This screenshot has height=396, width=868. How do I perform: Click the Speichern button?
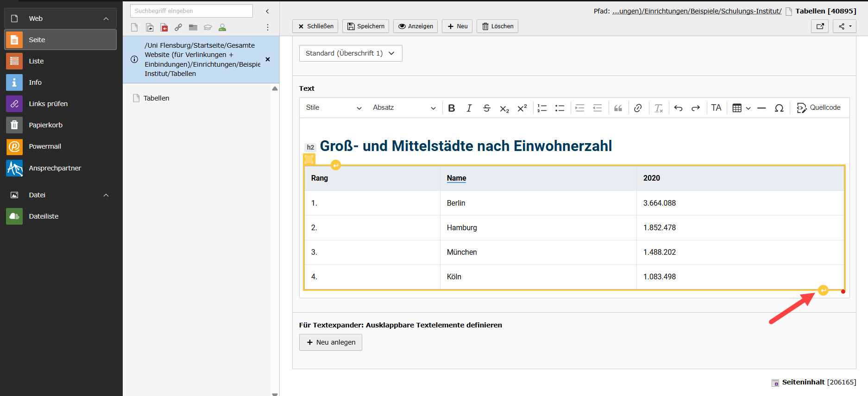click(365, 26)
